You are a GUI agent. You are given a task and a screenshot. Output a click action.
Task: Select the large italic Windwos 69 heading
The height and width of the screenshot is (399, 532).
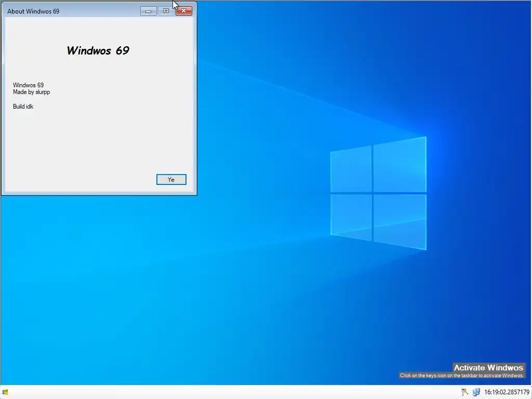point(98,50)
